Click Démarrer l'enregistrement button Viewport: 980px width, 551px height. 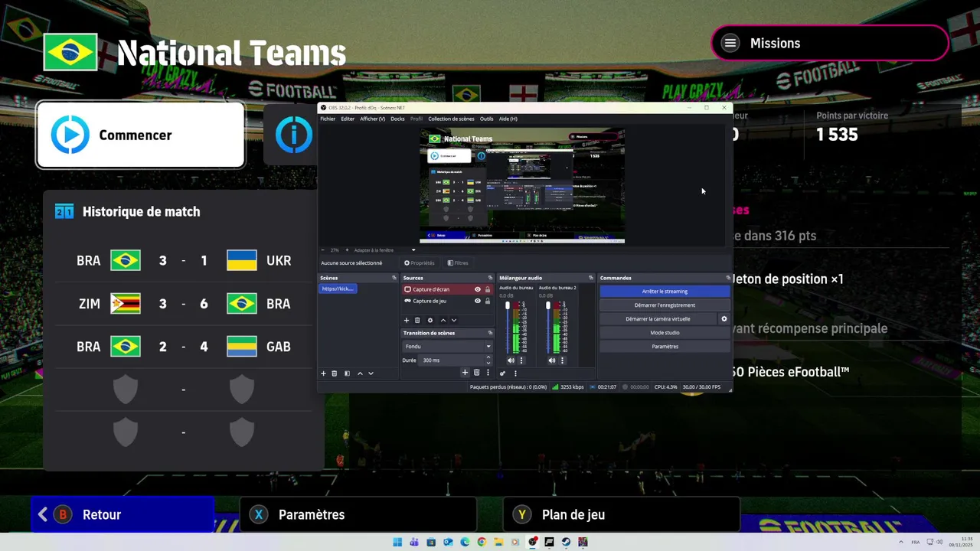pyautogui.click(x=665, y=305)
